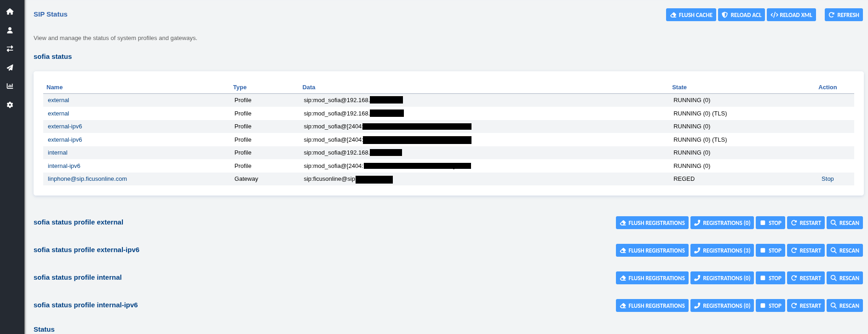Rescan the external sofia profile
Image resolution: width=868 pixels, height=334 pixels.
point(844,223)
